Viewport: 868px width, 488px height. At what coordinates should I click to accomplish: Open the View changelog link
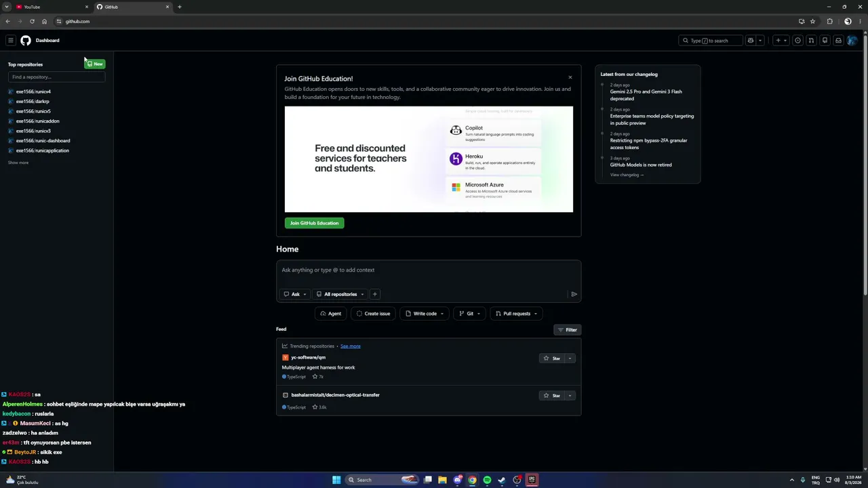tap(627, 175)
